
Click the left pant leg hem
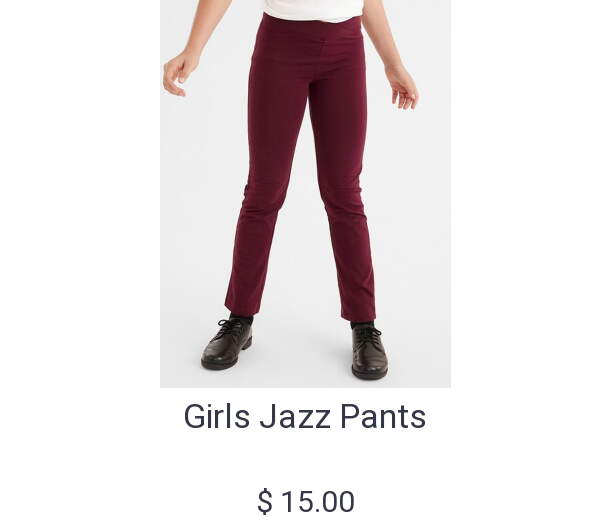[x=242, y=307]
